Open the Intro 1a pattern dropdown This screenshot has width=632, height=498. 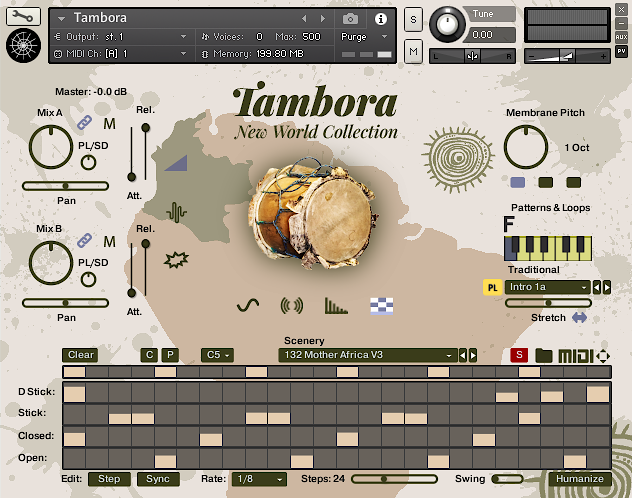click(547, 287)
